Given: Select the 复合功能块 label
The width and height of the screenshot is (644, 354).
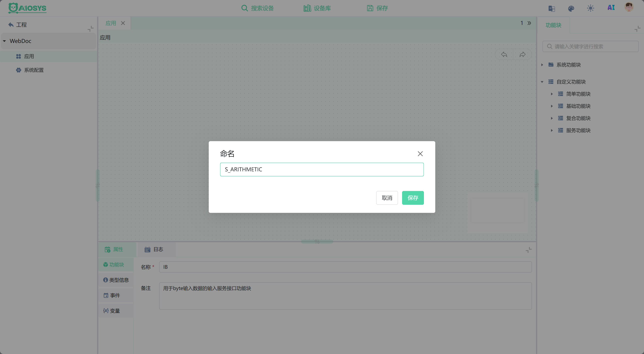Looking at the screenshot, I should 578,118.
